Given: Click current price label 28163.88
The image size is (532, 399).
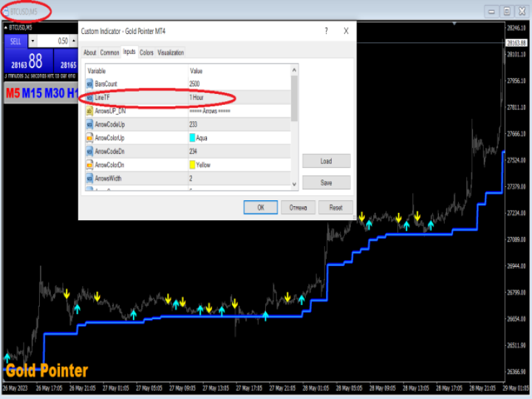Looking at the screenshot, I should [x=516, y=43].
